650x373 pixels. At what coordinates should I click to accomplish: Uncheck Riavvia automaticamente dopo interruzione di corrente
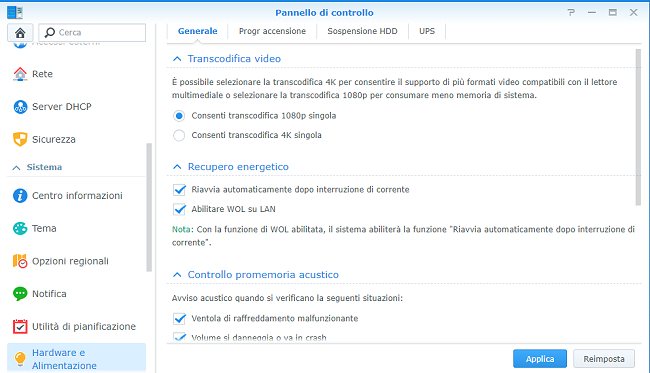(179, 190)
